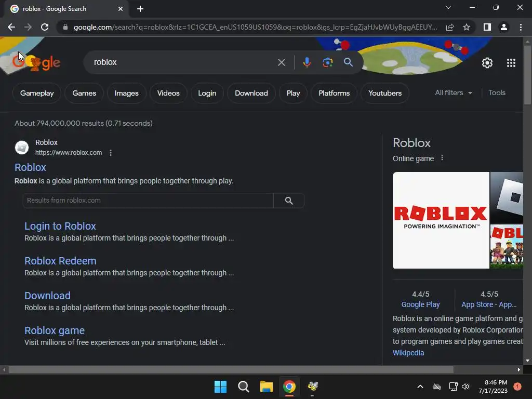The height and width of the screenshot is (399, 532).
Task: Submit search with magnifier icon
Action: click(x=348, y=62)
